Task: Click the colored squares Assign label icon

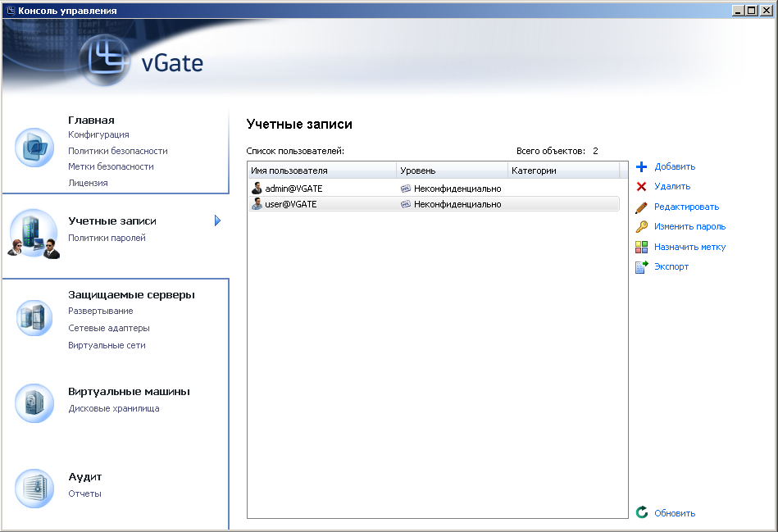Action: pyautogui.click(x=642, y=247)
